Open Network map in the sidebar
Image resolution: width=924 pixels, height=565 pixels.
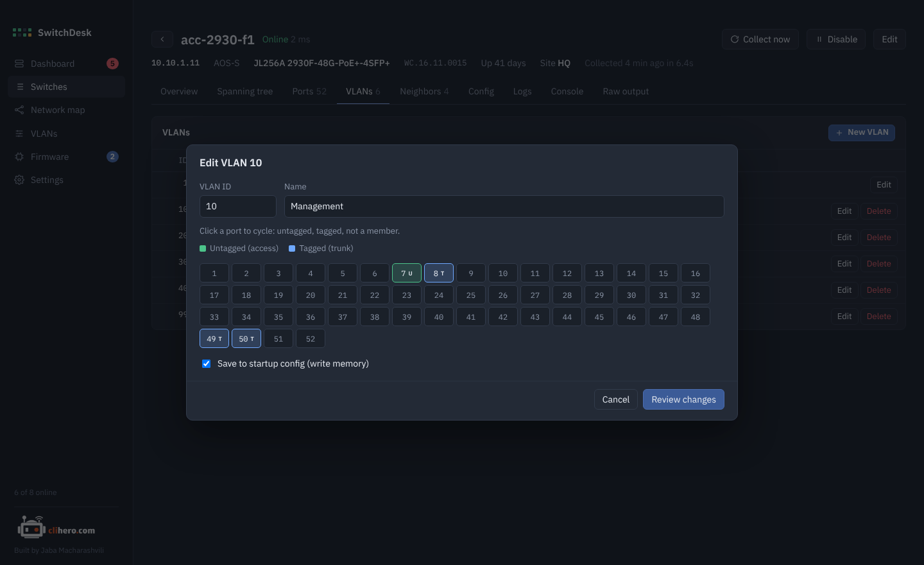(67, 110)
